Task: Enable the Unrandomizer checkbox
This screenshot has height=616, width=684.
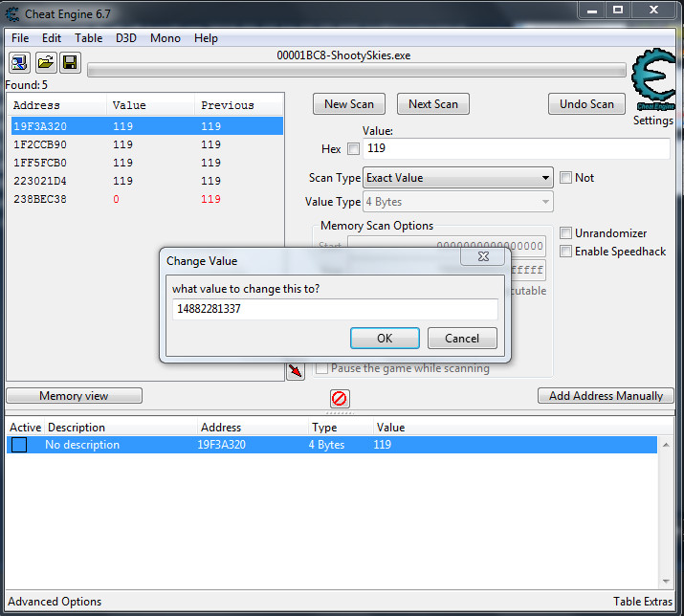Action: 565,233
